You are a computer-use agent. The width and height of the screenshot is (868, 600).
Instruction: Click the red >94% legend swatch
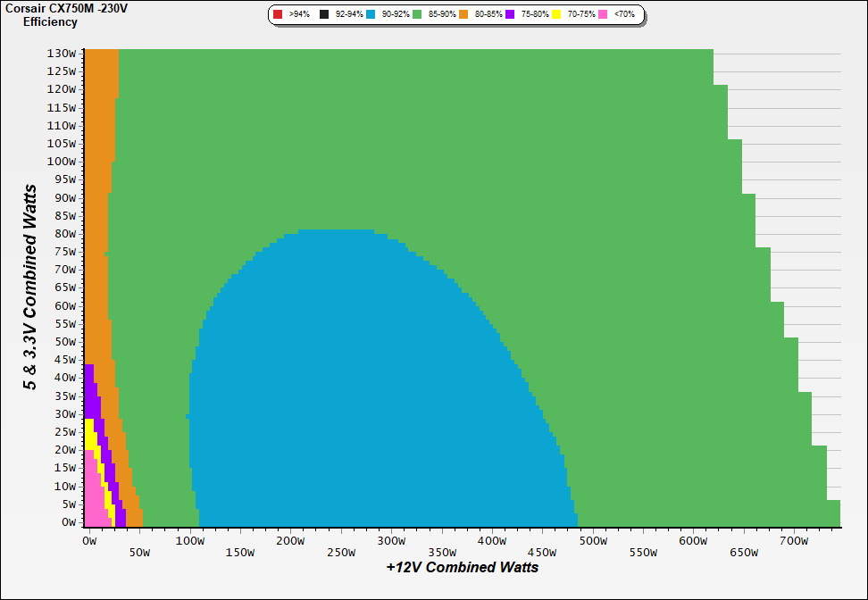point(278,14)
